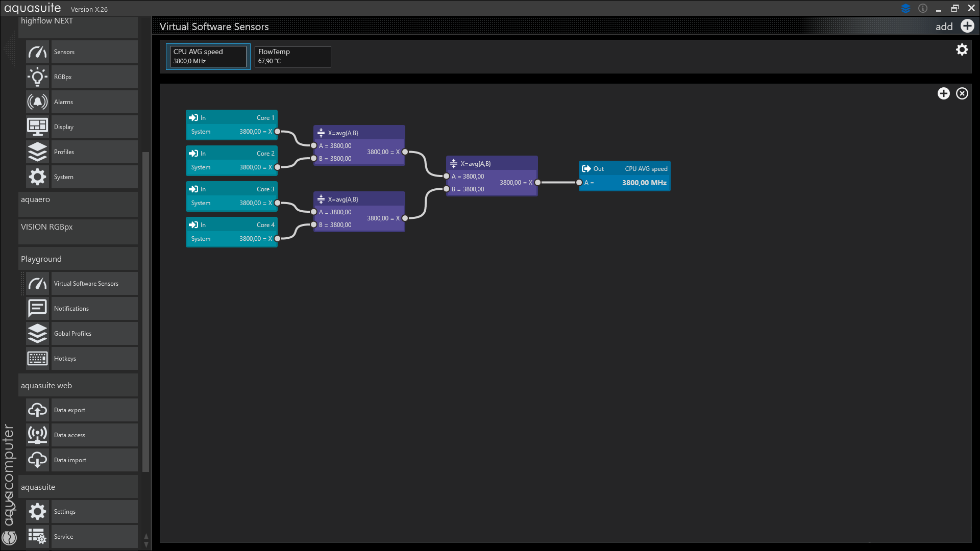
Task: Open the Alarms menu item
Action: (94, 102)
